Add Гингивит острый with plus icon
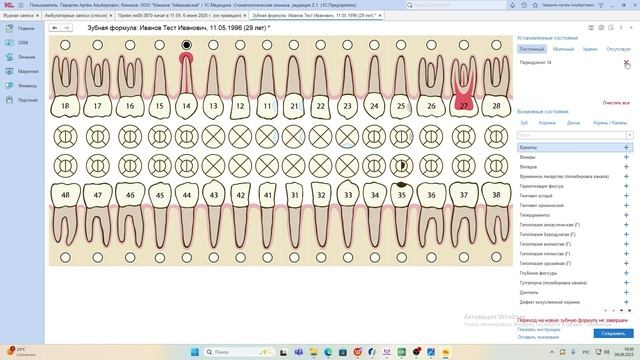Image resolution: width=640 pixels, height=360 pixels. 626,196
